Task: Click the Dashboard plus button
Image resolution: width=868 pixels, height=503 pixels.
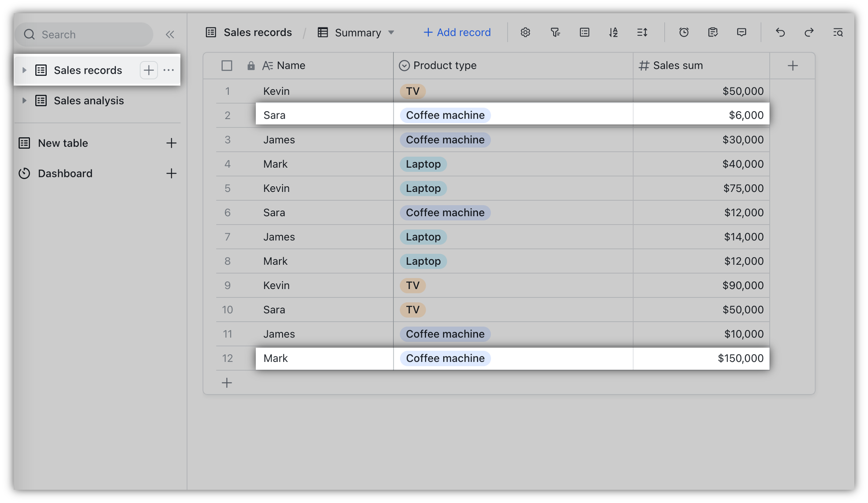Action: (x=171, y=174)
